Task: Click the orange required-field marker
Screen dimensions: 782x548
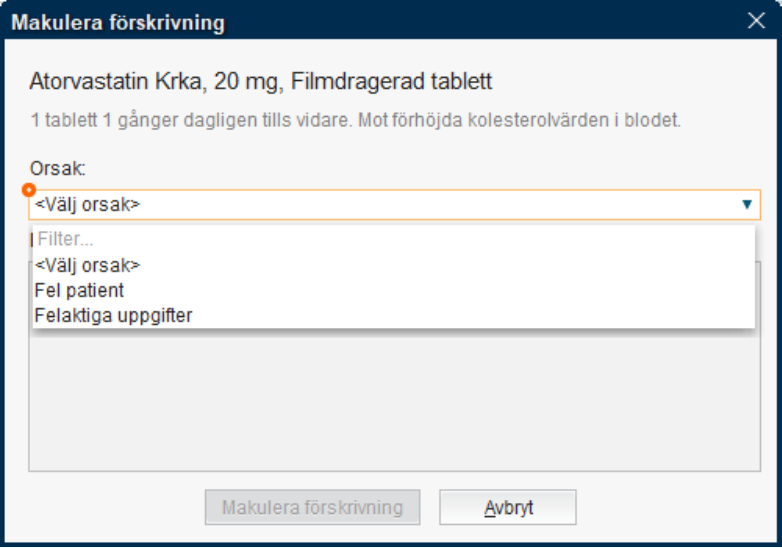Action: point(29,190)
